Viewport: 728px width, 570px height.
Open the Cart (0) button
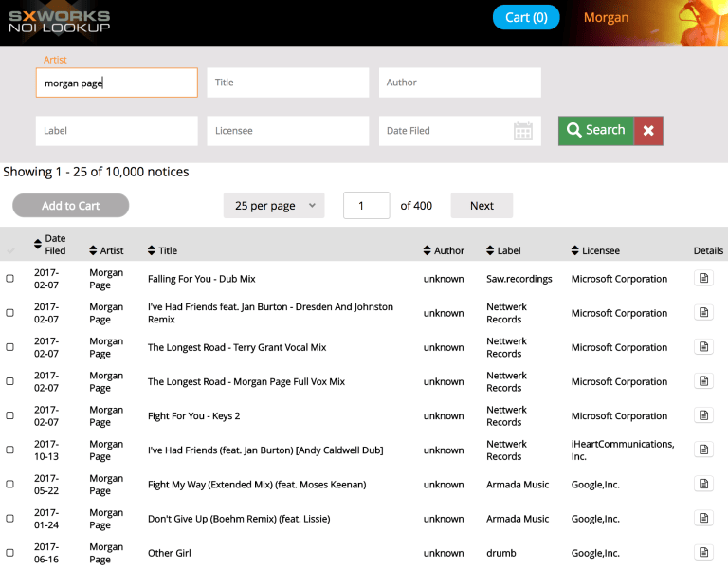point(526,17)
